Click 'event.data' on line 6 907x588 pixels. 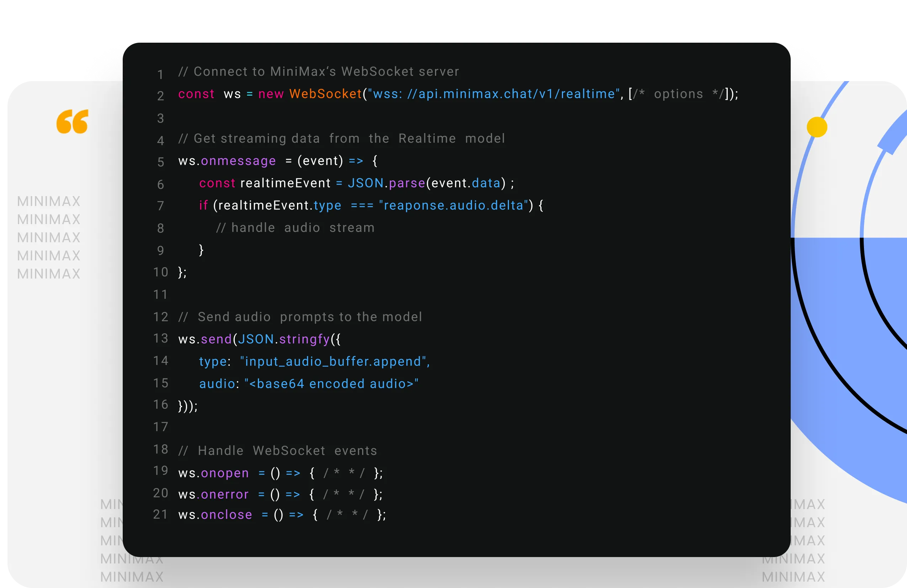(x=466, y=183)
